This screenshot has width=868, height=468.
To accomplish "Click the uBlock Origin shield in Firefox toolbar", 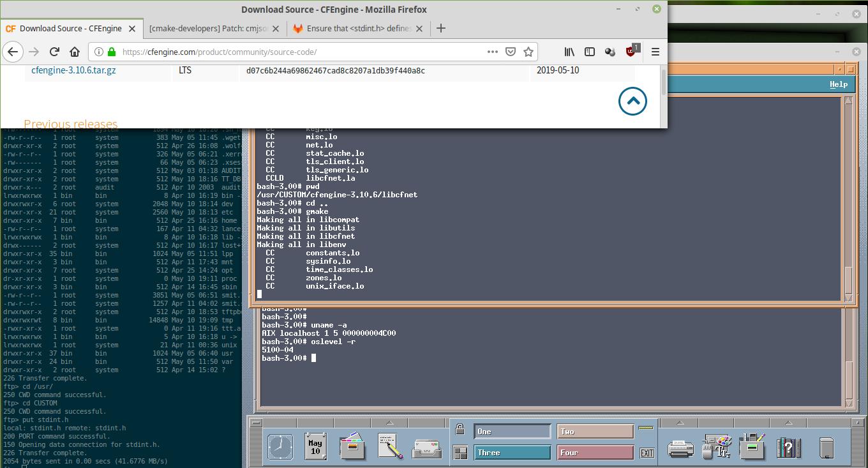I will pos(631,52).
